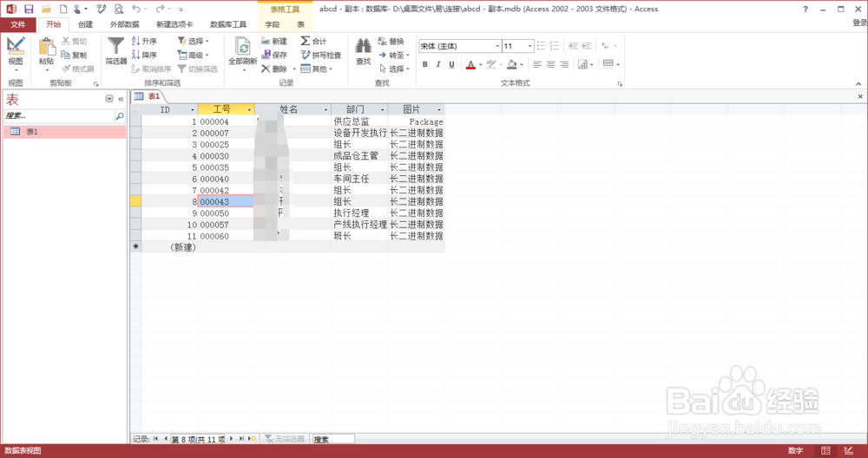Click 替换 (Replace) button
Viewport: 868px width, 458px height.
[x=391, y=41]
